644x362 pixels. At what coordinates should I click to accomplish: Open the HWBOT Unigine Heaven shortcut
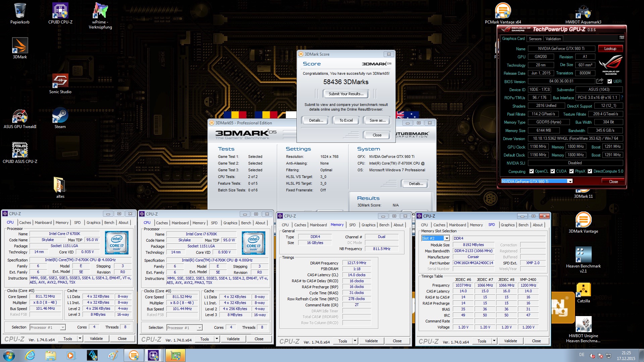pyautogui.click(x=583, y=329)
